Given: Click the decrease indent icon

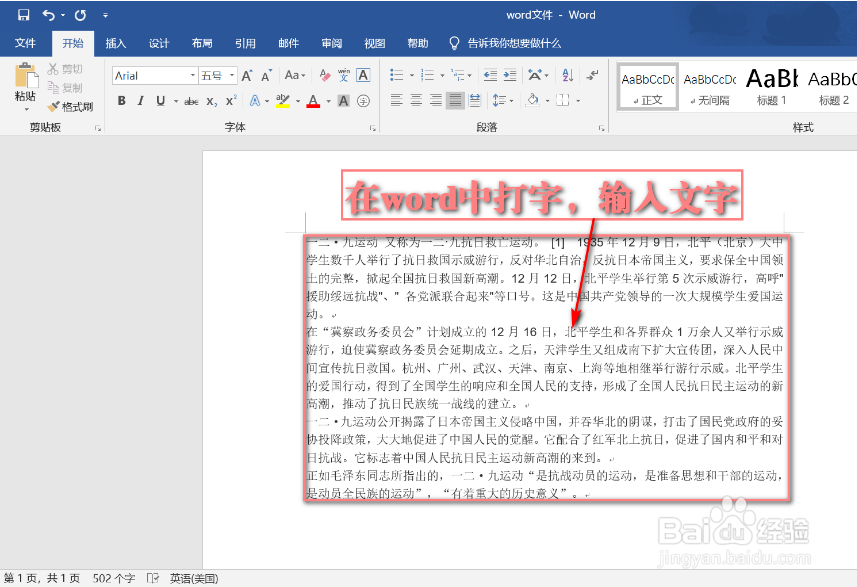Looking at the screenshot, I should [x=490, y=75].
